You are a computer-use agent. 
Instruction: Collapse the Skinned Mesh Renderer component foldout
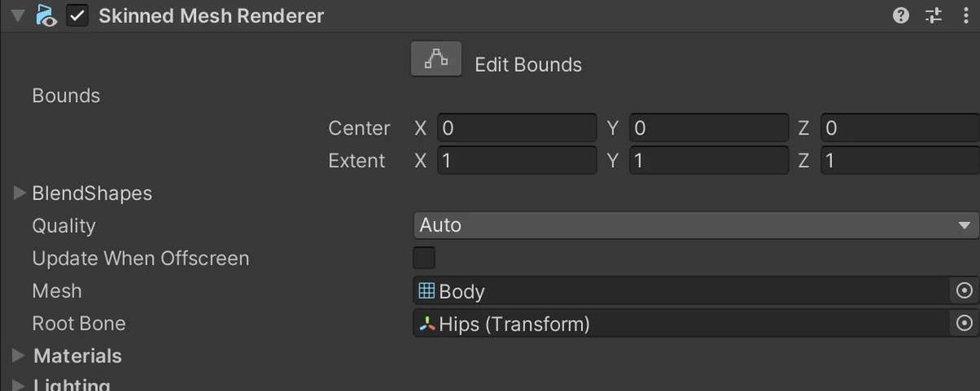click(x=17, y=16)
